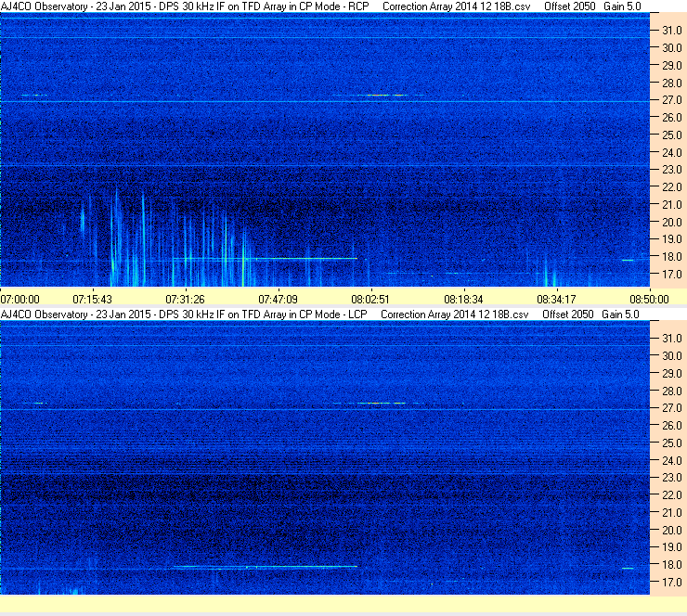Select 18.0 on the LCP frequency axis
The width and height of the screenshot is (687, 616).
(671, 565)
